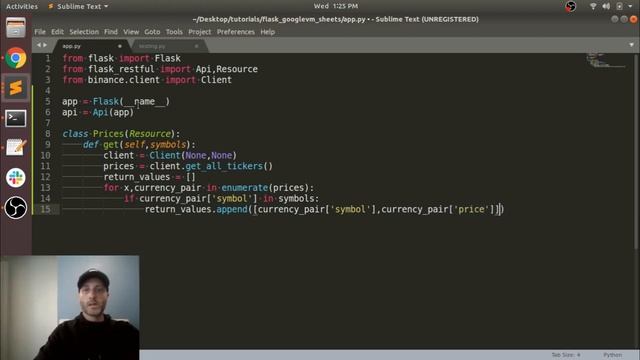The width and height of the screenshot is (640, 360).
Task: Open Slack from the dock
Action: click(16, 178)
